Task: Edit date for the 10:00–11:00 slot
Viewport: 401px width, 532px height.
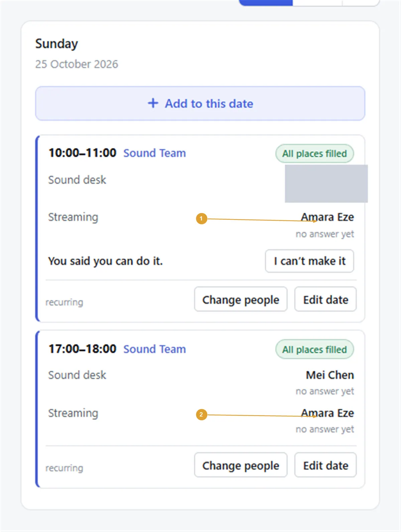Action: coord(325,299)
